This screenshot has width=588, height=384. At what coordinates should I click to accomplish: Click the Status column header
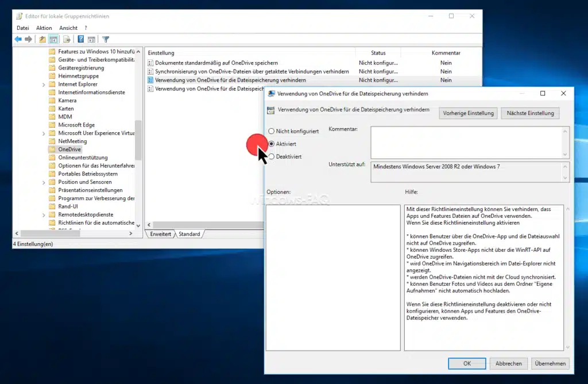point(378,53)
